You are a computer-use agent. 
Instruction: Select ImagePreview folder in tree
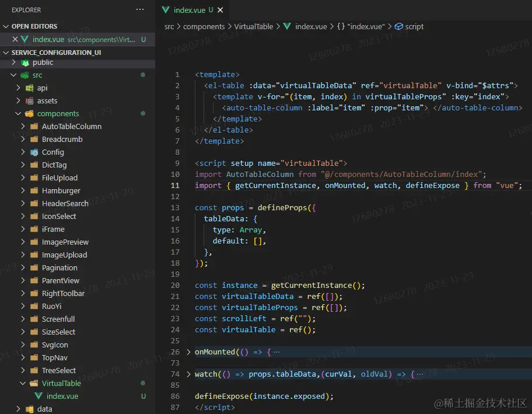coord(78,242)
